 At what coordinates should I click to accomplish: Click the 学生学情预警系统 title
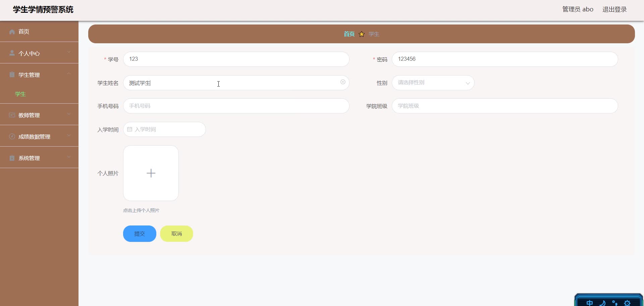(x=43, y=9)
